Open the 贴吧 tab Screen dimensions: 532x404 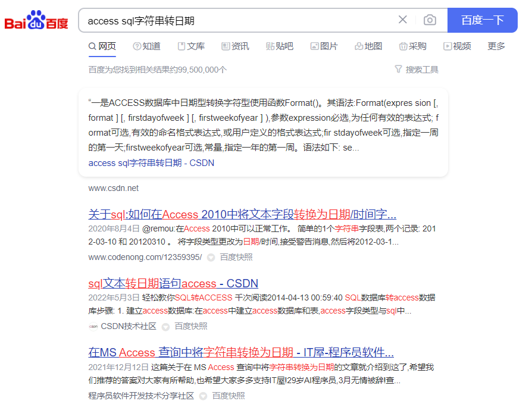point(280,46)
